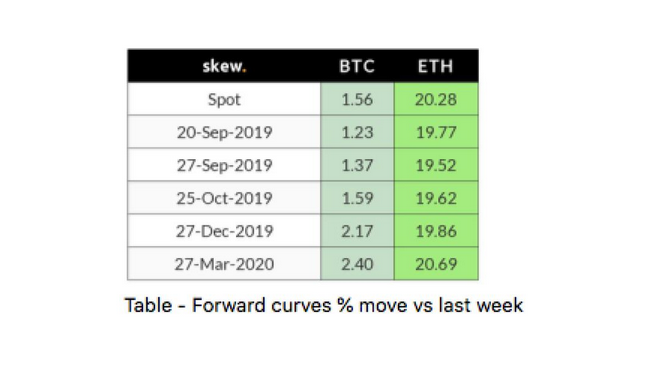Select the 27-Mar-2020 row label
This screenshot has width=648, height=366.
point(224,264)
